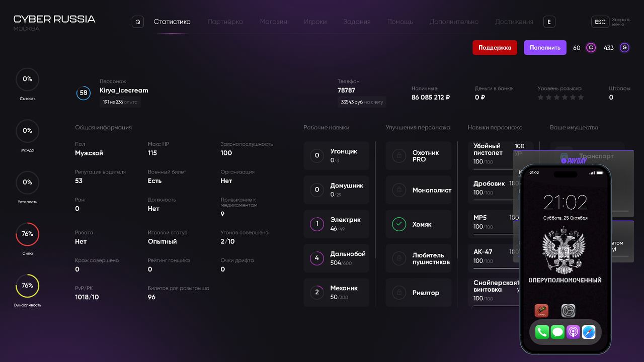Open the Podcasts app in the phone dock
This screenshot has height=362, width=644.
[573, 332]
